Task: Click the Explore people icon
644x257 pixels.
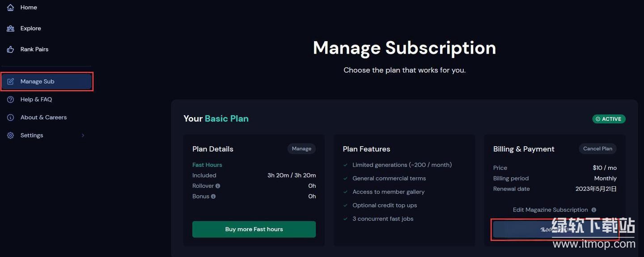Action: [x=10, y=29]
